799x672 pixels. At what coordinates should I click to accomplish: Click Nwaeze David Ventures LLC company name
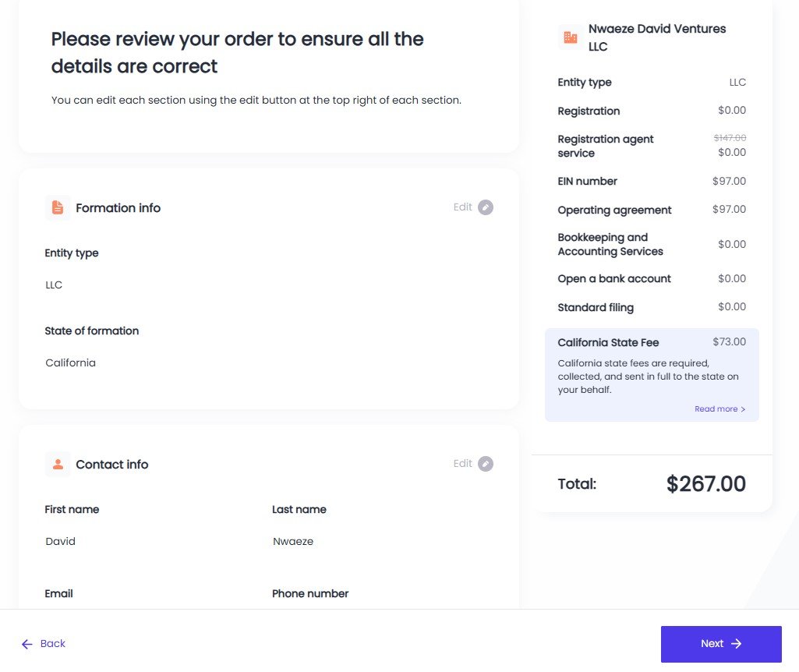(x=657, y=37)
